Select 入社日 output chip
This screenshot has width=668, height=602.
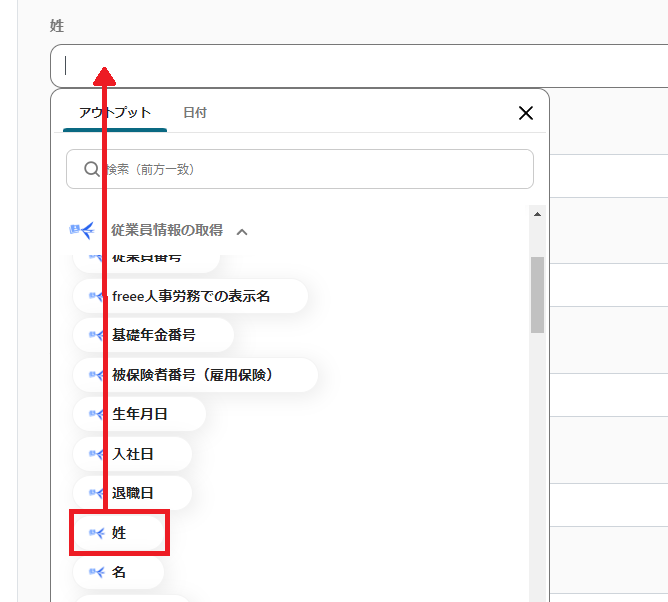(x=132, y=454)
